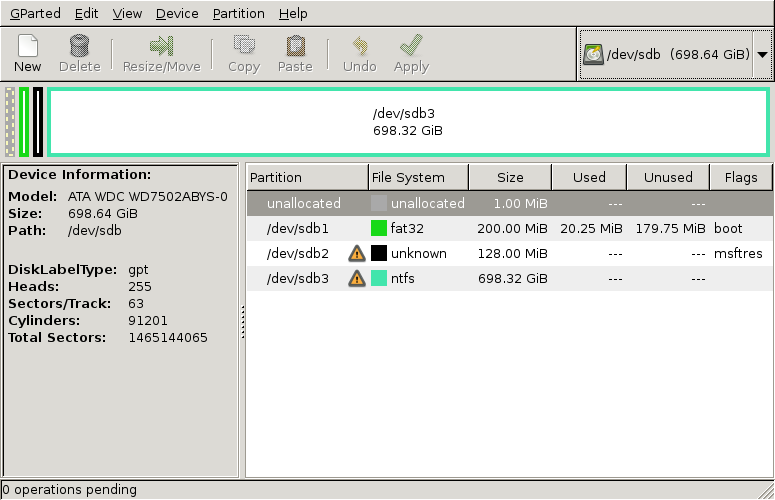Open the Device menu
Image resolution: width=775 pixels, height=500 pixels.
click(177, 13)
